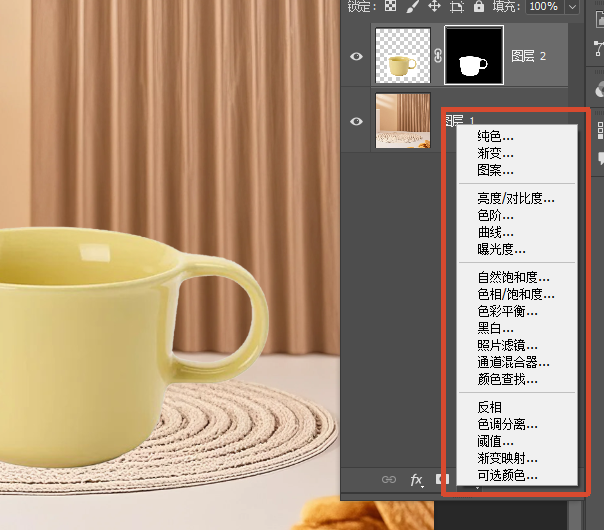Select the 图层 2 layer mask thumbnail

click(474, 55)
